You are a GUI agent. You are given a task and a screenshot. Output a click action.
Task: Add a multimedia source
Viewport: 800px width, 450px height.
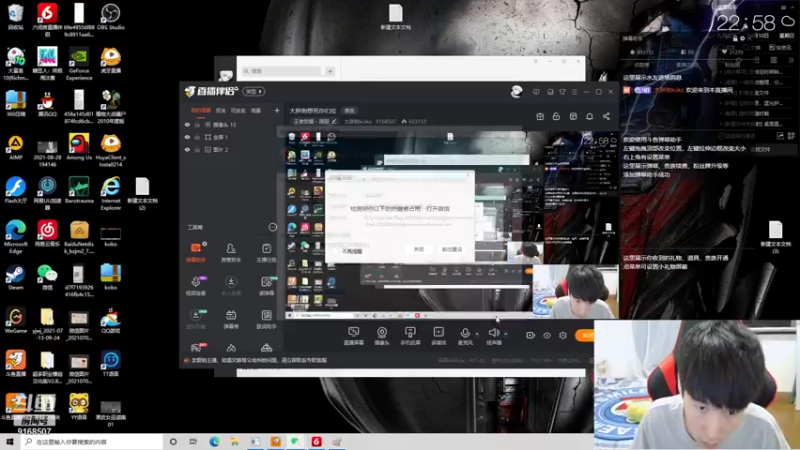439,336
